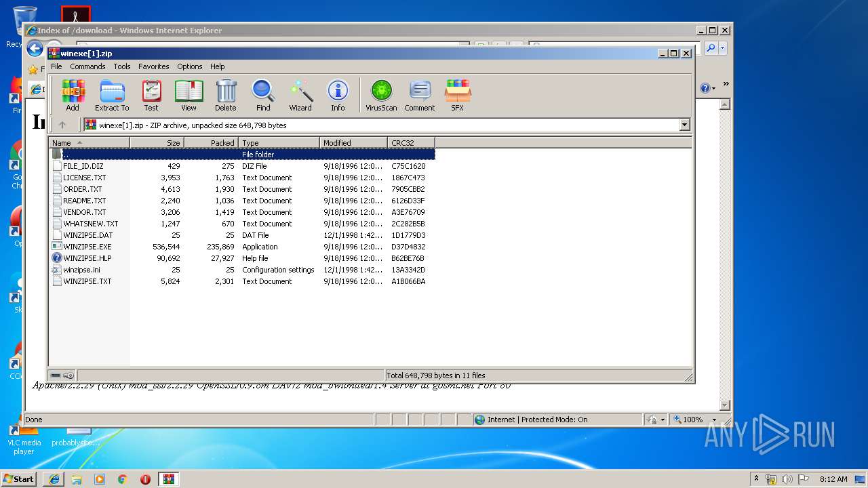868x488 pixels.
Task: Go up one folder level arrow
Action: pyautogui.click(x=62, y=125)
